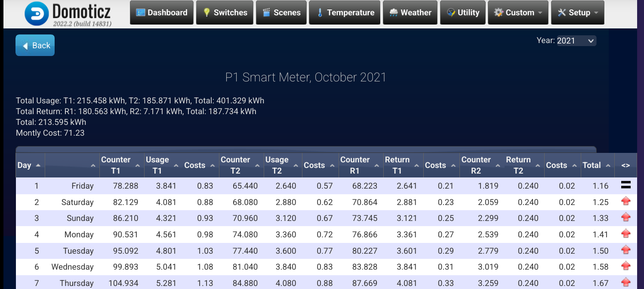Click the red up arrow in Tuesday row
644x289 pixels.
626,250
